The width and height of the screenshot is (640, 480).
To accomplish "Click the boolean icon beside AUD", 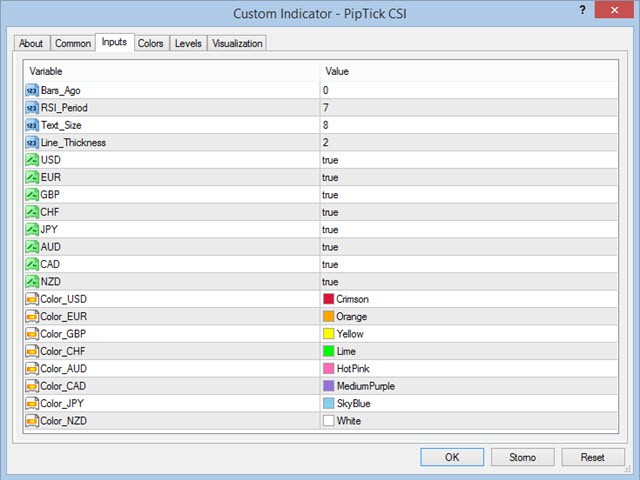I will pyautogui.click(x=32, y=247).
